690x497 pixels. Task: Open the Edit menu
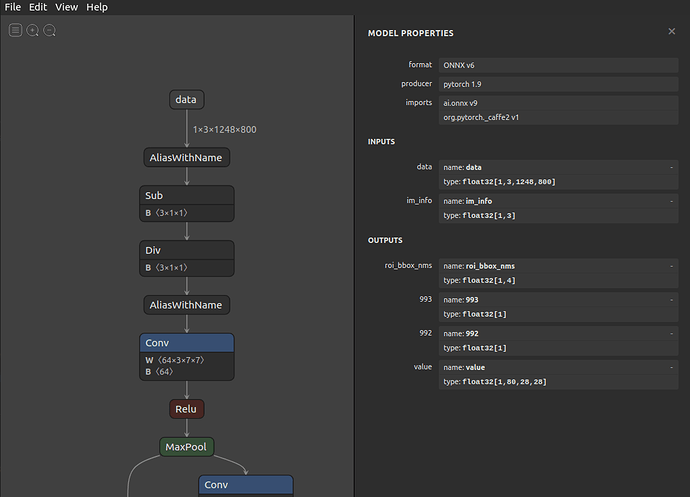(38, 7)
